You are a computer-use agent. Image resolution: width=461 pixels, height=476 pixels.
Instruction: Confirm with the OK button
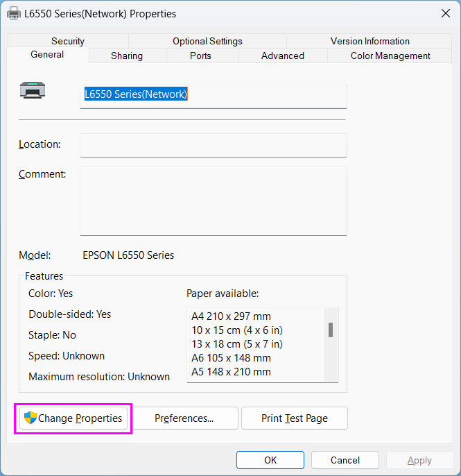tap(270, 460)
